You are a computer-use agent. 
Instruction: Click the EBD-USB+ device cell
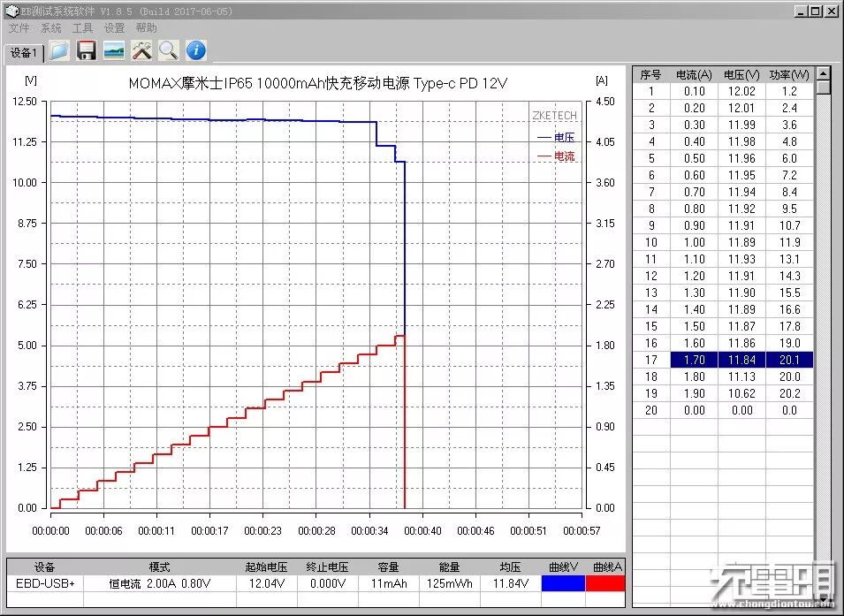click(x=45, y=583)
